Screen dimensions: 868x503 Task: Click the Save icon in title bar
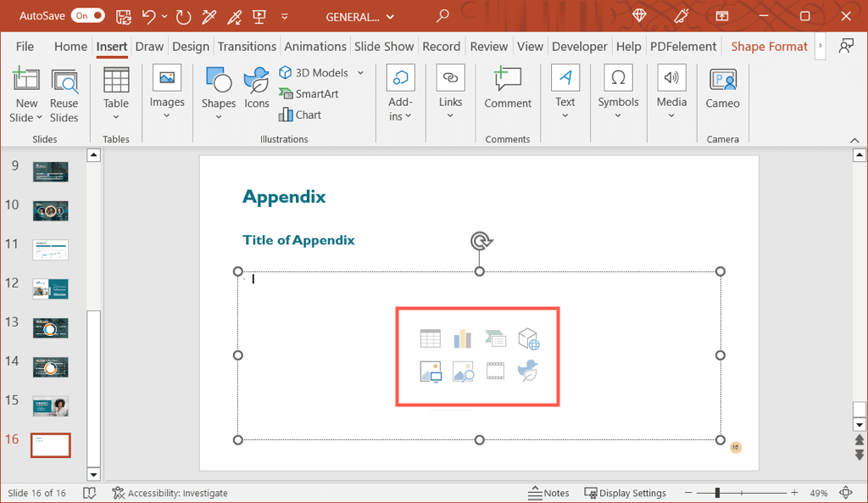[124, 17]
